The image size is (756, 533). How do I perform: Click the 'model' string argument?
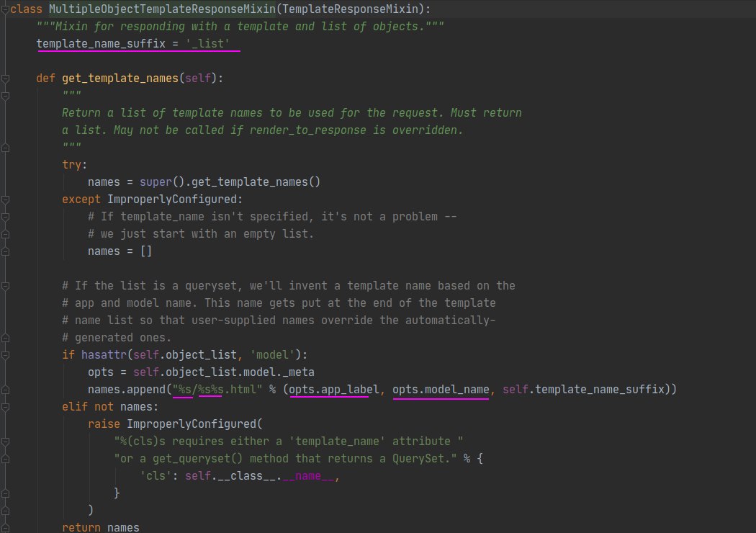(x=272, y=355)
